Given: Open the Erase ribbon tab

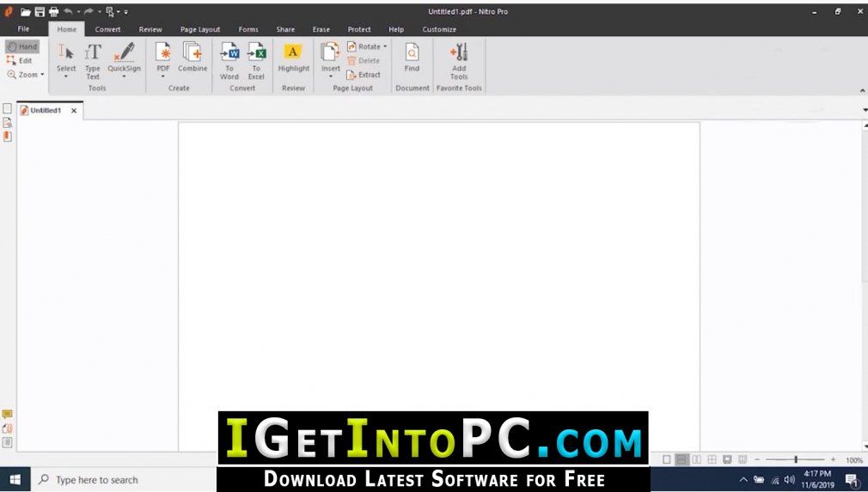Looking at the screenshot, I should (321, 29).
